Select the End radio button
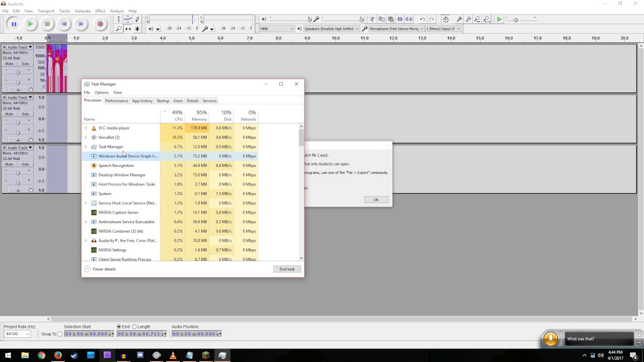The height and width of the screenshot is (362, 644). pos(119,327)
